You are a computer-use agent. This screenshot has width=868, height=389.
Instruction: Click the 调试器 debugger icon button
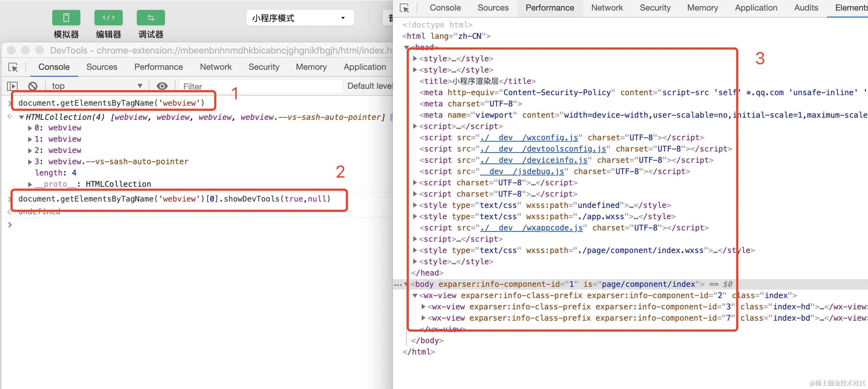[x=151, y=18]
